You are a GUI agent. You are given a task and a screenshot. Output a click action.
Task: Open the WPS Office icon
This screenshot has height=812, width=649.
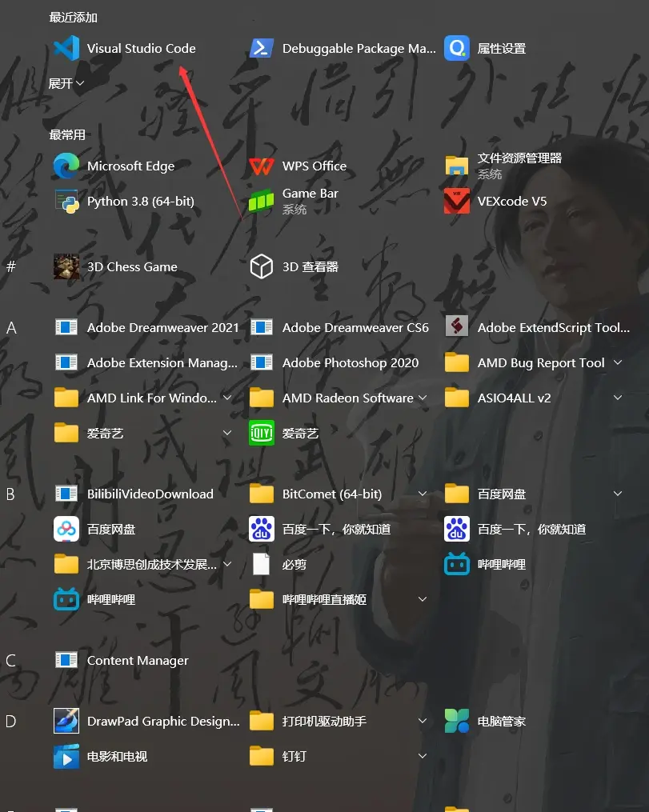(x=262, y=166)
